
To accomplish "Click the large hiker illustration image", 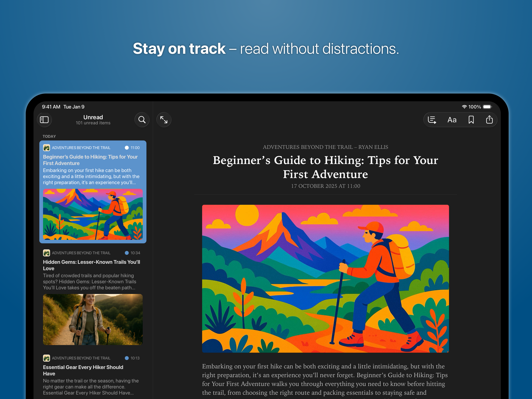I will click(325, 278).
